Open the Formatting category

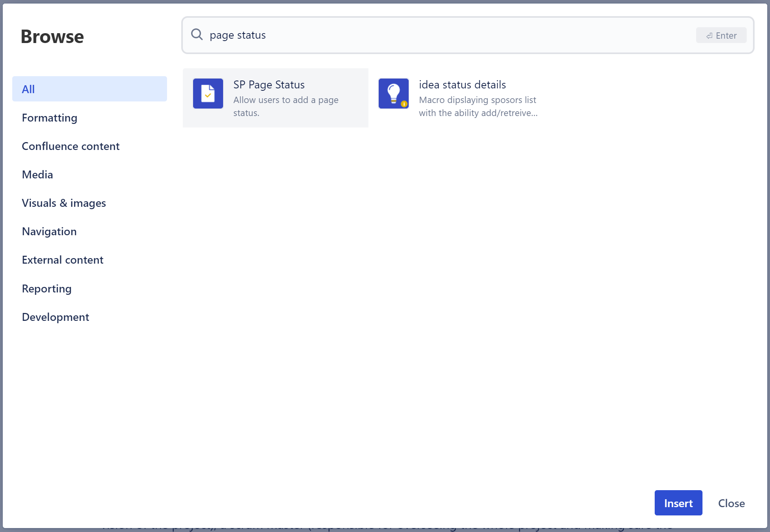point(90,118)
